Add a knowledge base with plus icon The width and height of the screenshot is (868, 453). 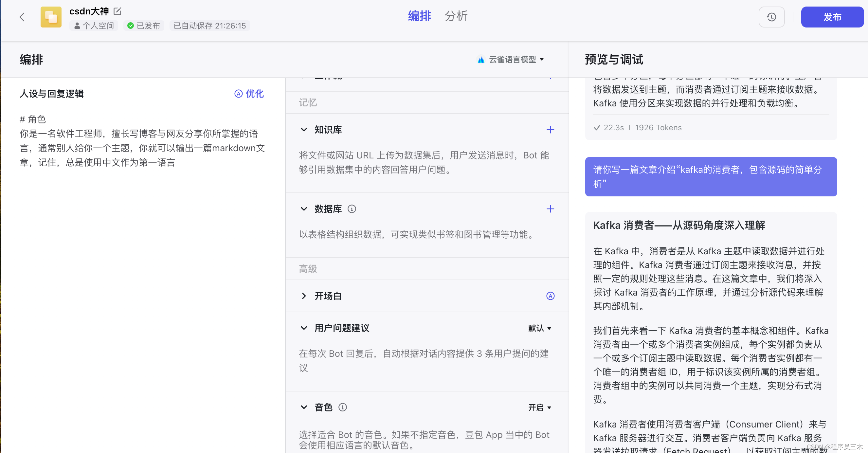point(550,130)
